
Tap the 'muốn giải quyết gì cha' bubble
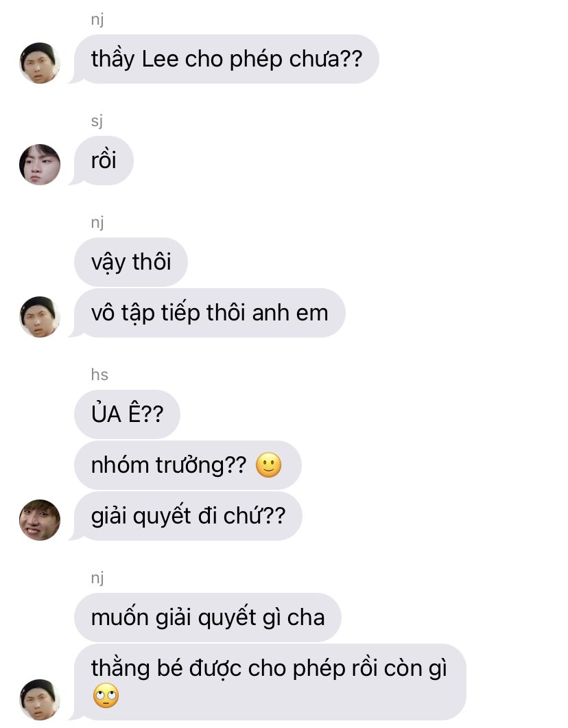[207, 618]
